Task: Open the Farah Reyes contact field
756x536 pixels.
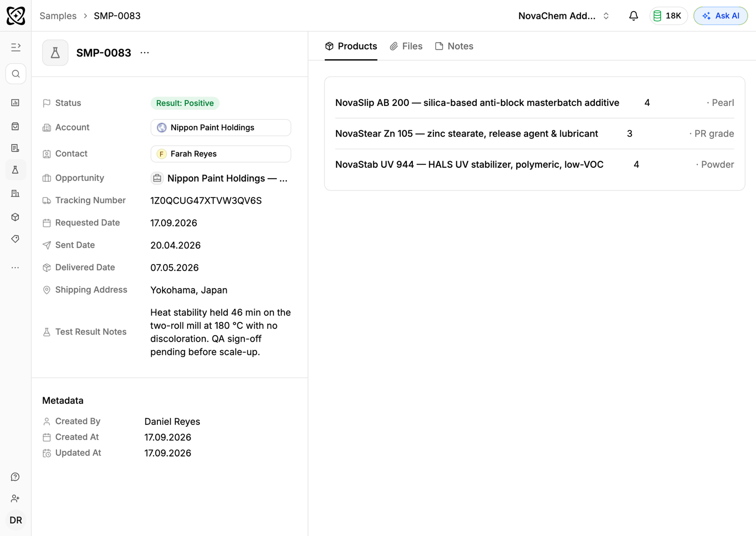Action: click(221, 154)
